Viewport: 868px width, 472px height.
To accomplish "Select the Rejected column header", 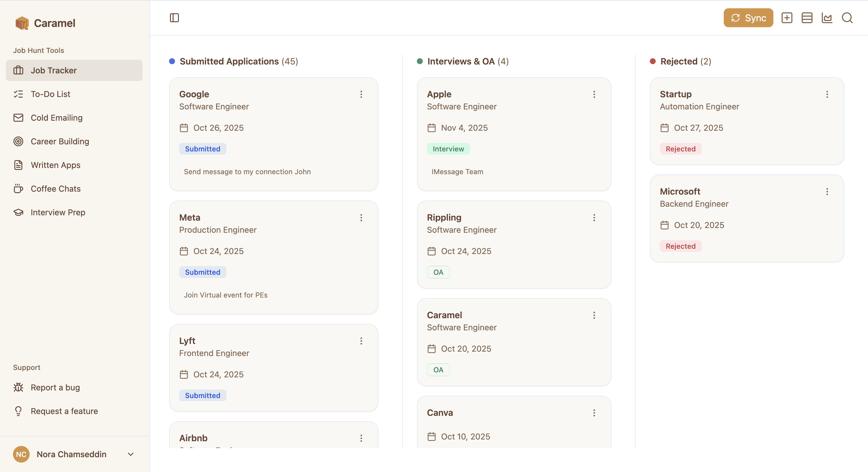I will (x=680, y=61).
